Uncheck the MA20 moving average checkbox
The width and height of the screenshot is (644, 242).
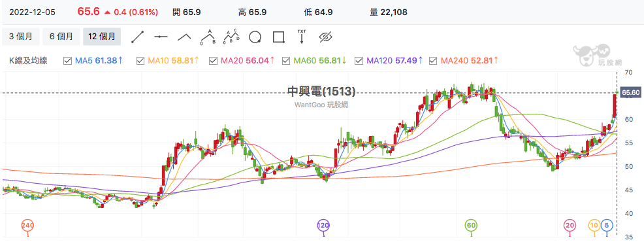pos(213,61)
